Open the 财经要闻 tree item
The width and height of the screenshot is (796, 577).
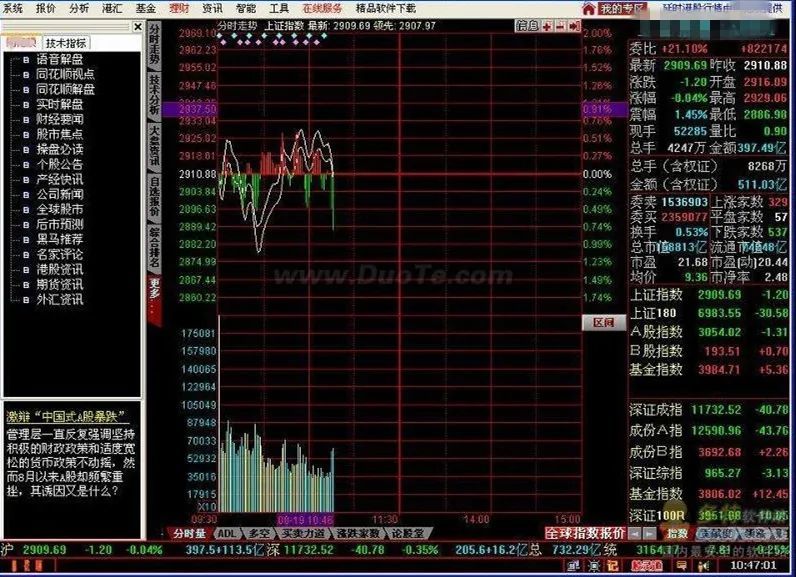[59, 119]
